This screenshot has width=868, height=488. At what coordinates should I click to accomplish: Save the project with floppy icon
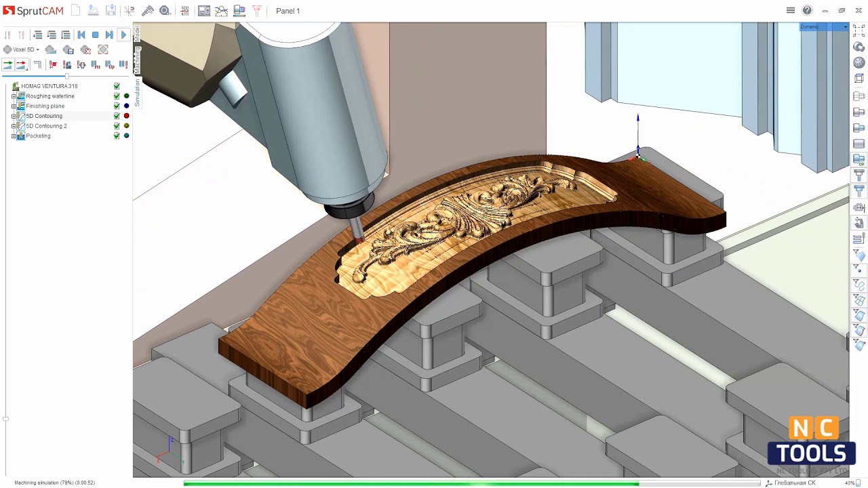[111, 11]
